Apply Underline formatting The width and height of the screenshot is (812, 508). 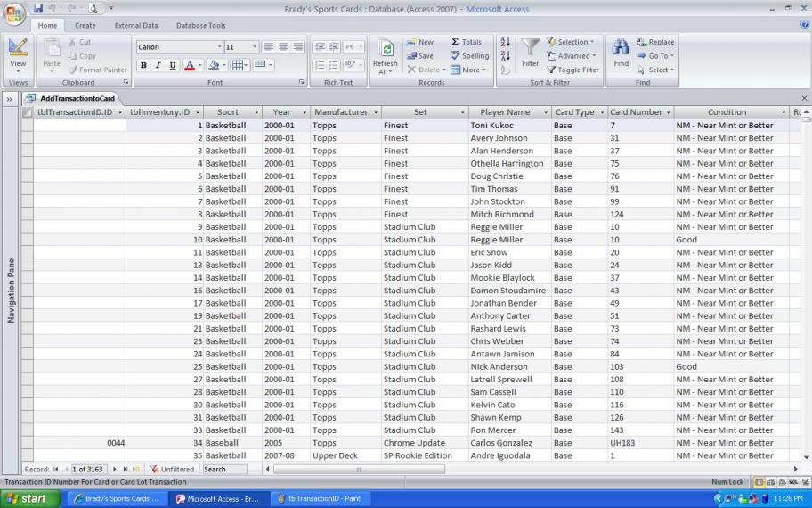click(x=173, y=65)
